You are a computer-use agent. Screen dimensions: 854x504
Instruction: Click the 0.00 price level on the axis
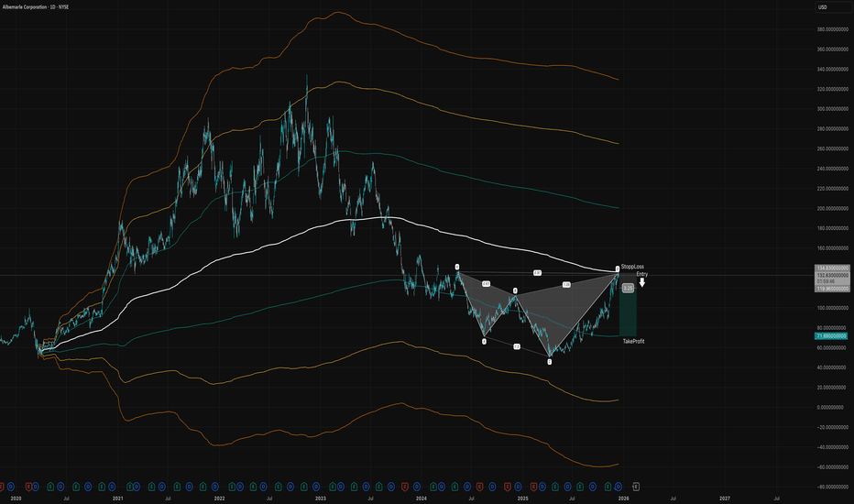point(833,408)
